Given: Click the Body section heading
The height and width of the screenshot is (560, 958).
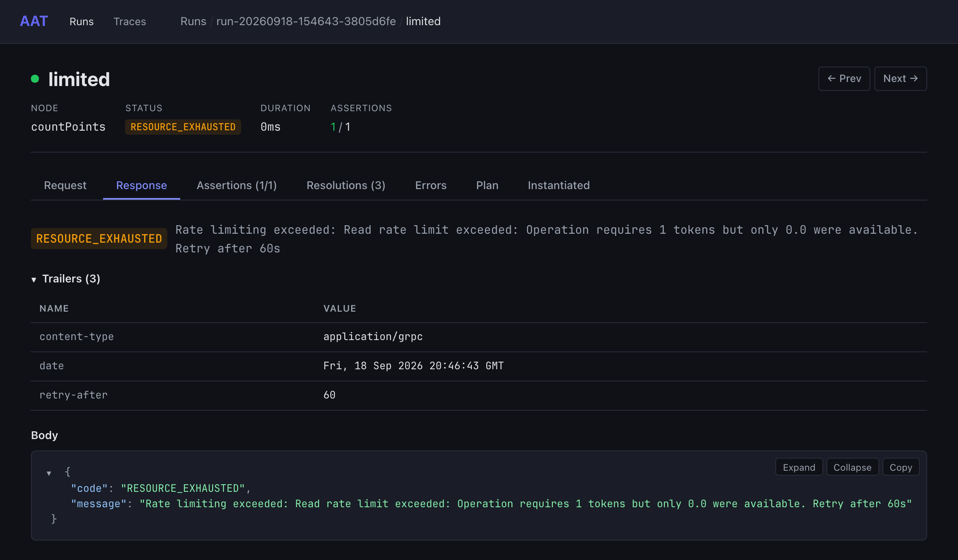Looking at the screenshot, I should [x=45, y=435].
